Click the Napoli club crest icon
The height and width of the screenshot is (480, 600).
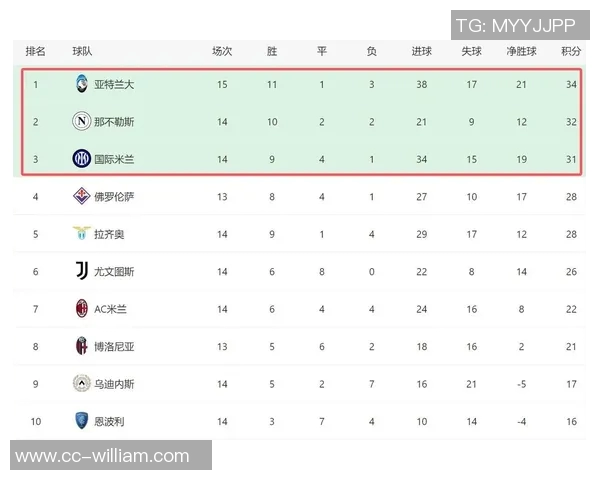tap(81, 121)
